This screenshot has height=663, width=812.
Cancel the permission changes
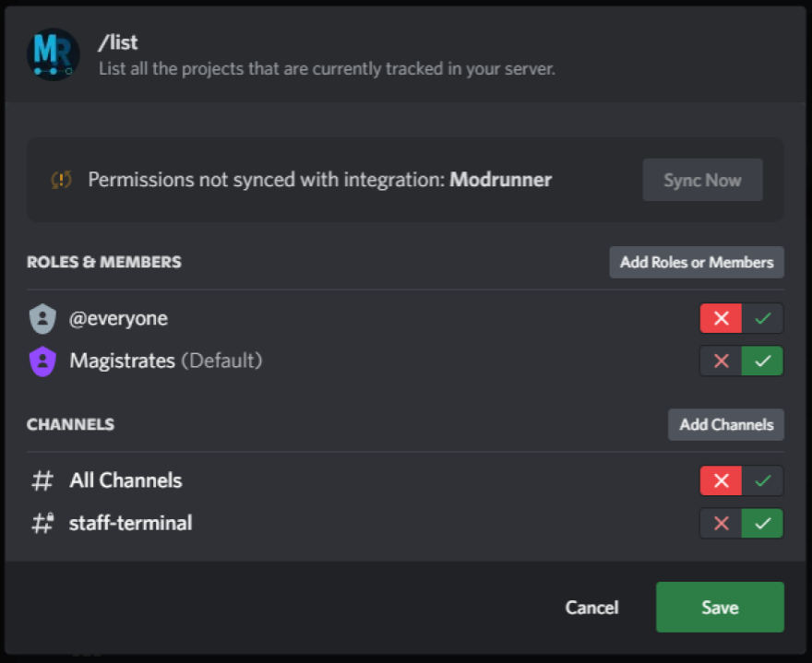click(591, 607)
